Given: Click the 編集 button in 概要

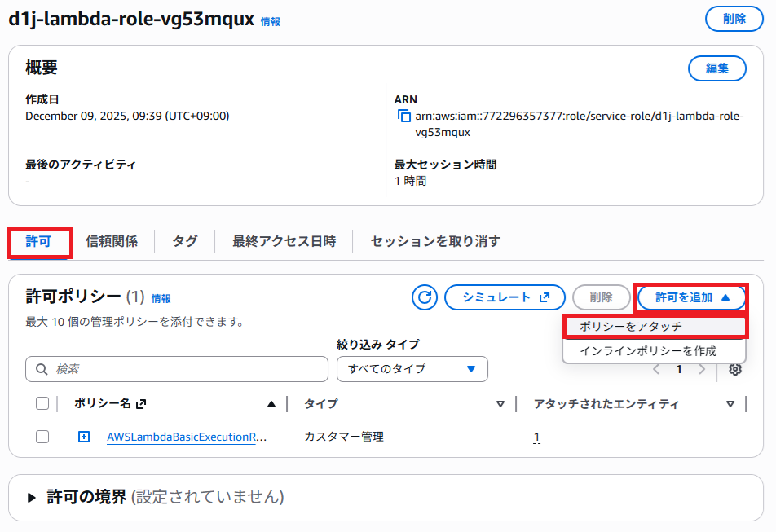Looking at the screenshot, I should [716, 68].
